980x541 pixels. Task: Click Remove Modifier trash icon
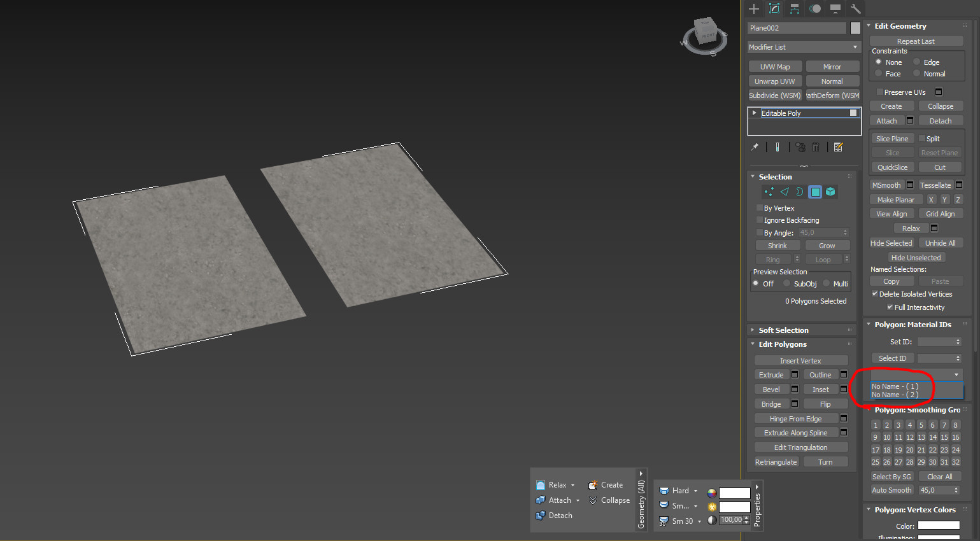click(x=816, y=147)
